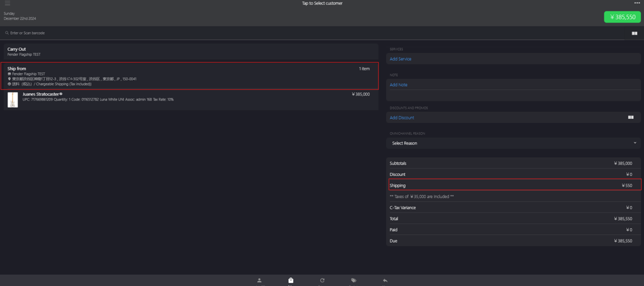Open the price tags icon in bottom bar
This screenshot has width=644, height=286.
click(353, 280)
